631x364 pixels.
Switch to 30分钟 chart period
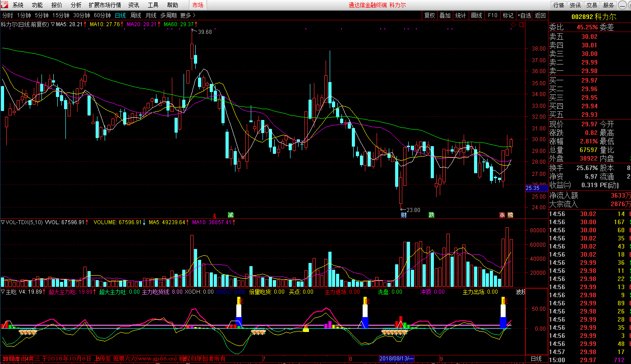click(82, 15)
